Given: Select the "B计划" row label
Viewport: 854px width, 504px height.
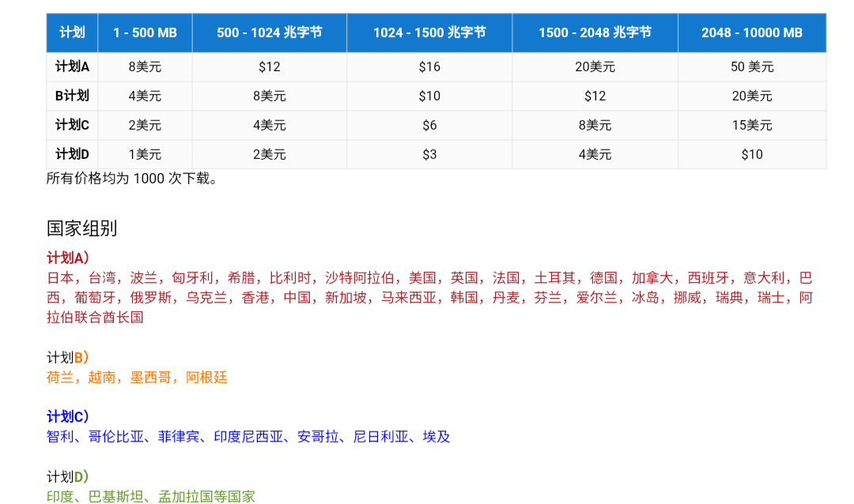Looking at the screenshot, I should [72, 96].
